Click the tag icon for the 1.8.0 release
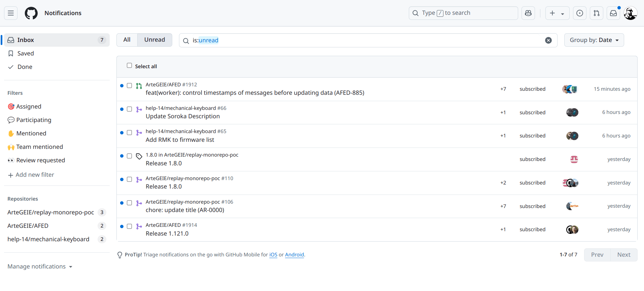Image resolution: width=644 pixels, height=291 pixels. (x=139, y=156)
